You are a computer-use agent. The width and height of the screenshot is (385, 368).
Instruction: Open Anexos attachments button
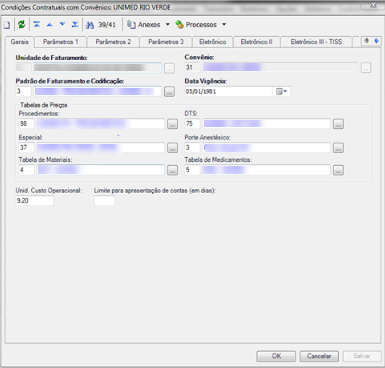click(x=144, y=25)
